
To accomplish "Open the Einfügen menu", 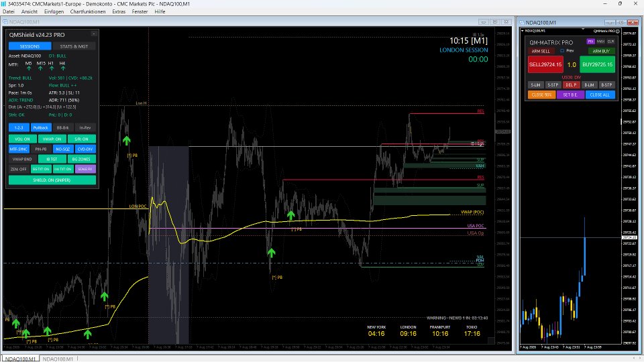I will [x=54, y=11].
